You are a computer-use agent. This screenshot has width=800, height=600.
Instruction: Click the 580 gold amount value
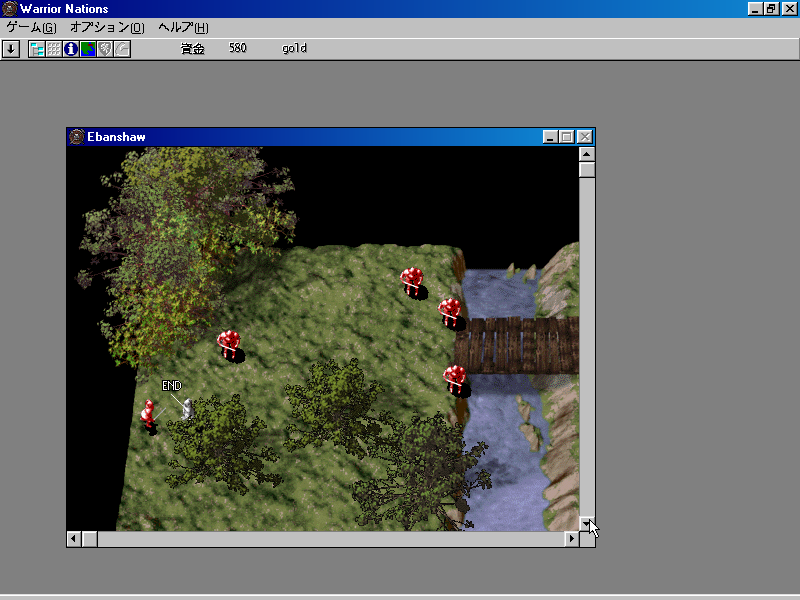click(238, 48)
